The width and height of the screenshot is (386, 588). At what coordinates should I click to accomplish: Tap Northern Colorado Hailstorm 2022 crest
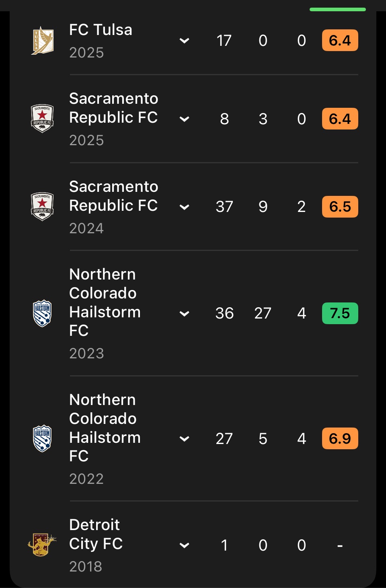coord(42,438)
